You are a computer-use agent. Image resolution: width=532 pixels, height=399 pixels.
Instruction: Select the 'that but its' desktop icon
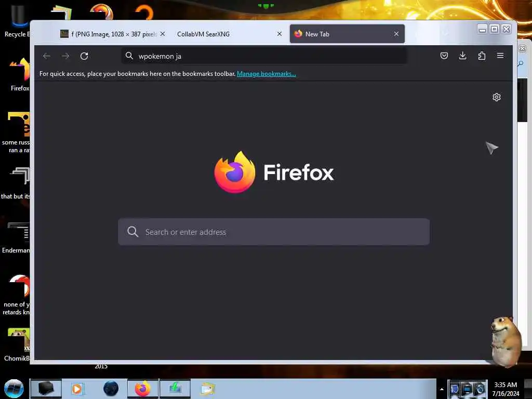16,183
